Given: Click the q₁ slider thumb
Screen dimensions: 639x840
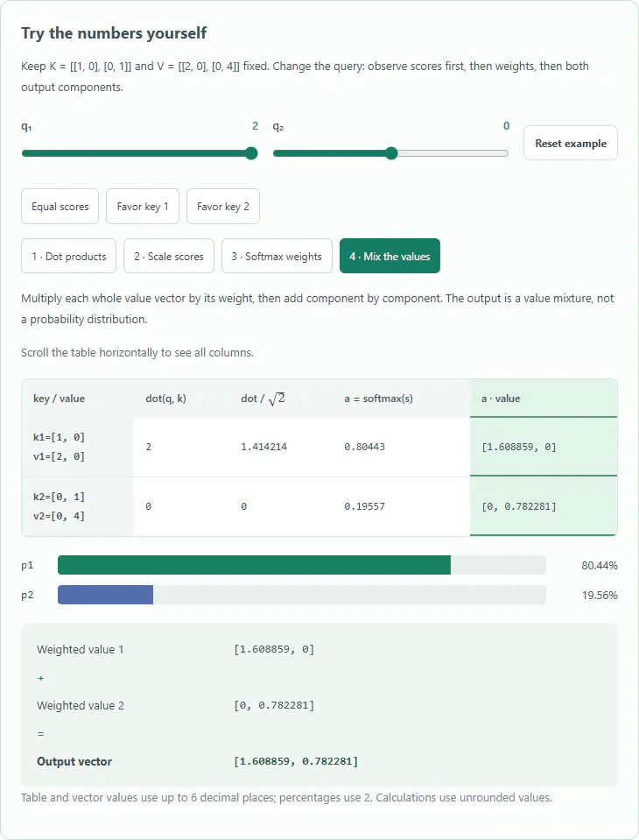Looking at the screenshot, I should 251,153.
